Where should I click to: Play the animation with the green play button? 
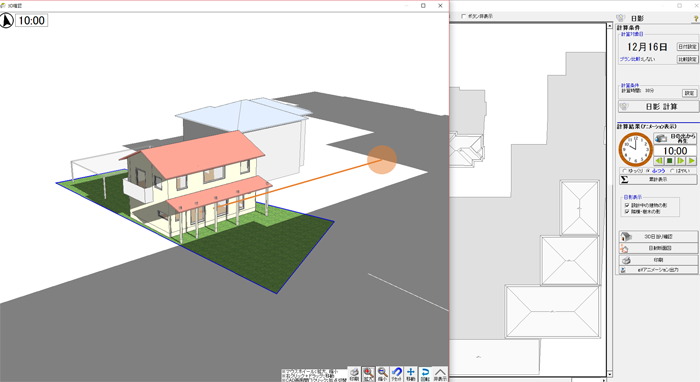(691, 161)
